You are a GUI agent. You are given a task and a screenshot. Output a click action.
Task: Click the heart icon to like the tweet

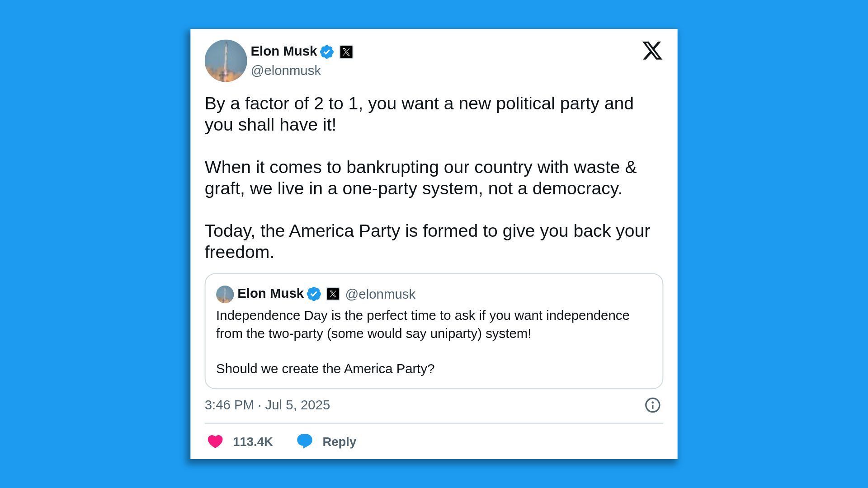tap(216, 441)
